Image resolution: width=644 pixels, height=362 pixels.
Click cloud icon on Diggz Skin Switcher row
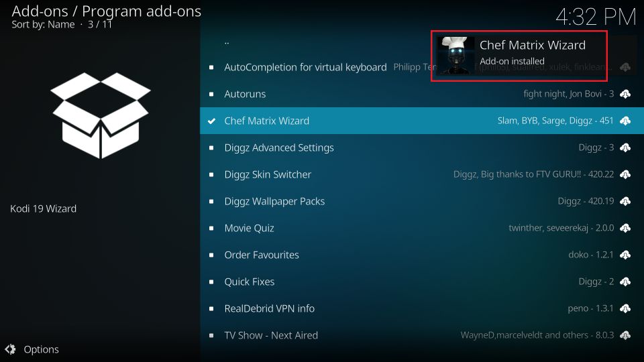pos(625,174)
